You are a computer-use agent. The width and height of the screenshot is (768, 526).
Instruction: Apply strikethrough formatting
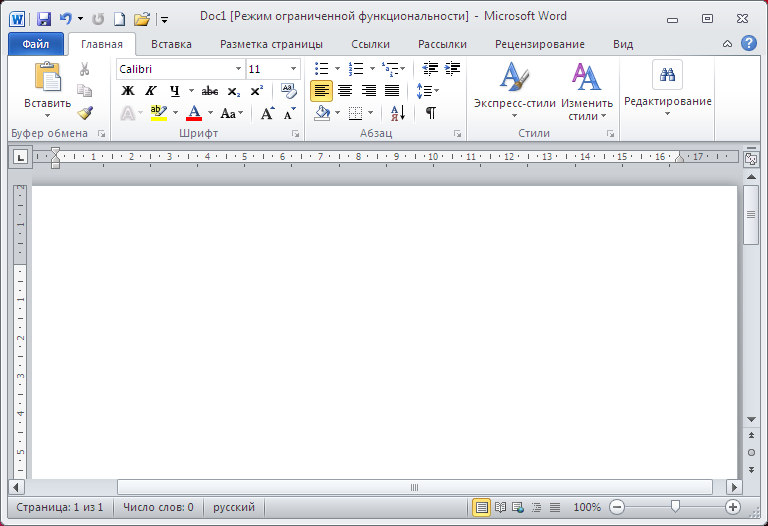(210, 91)
